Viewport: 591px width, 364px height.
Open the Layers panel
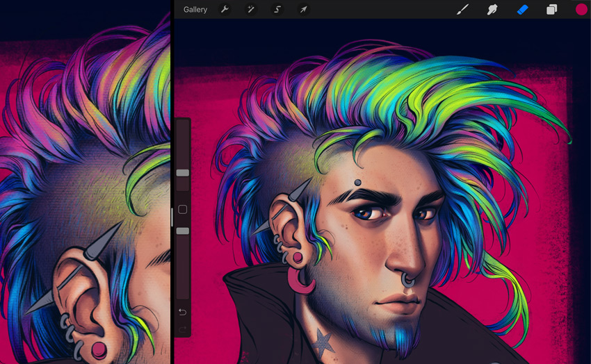click(x=552, y=10)
